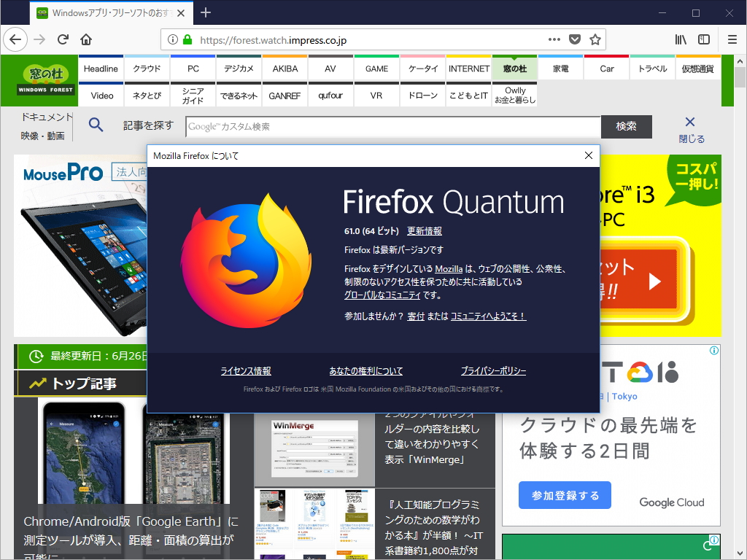This screenshot has height=560, width=747.
Task: Open the page actions ellipsis menu
Action: [x=554, y=40]
